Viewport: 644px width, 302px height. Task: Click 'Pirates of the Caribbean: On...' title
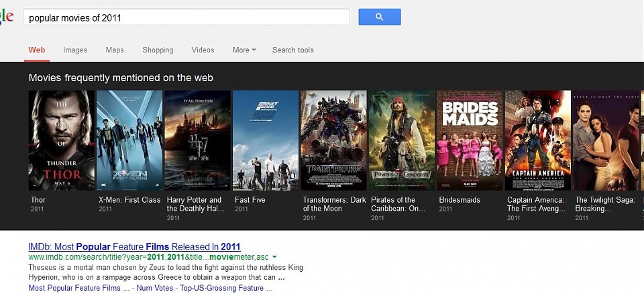click(x=398, y=204)
